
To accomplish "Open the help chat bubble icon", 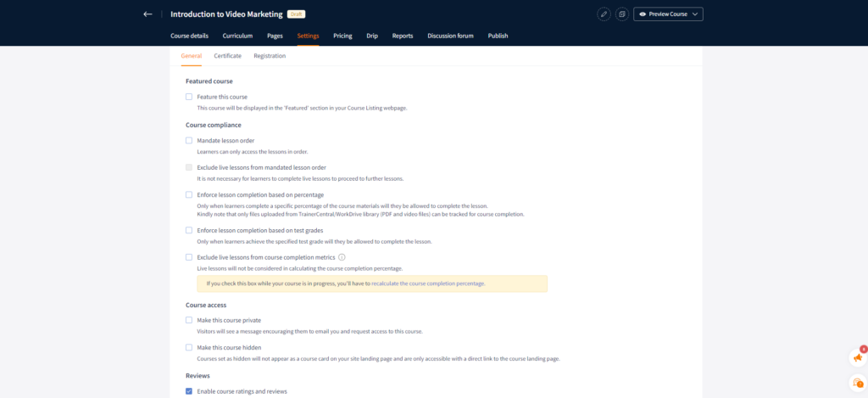I will [x=858, y=384].
